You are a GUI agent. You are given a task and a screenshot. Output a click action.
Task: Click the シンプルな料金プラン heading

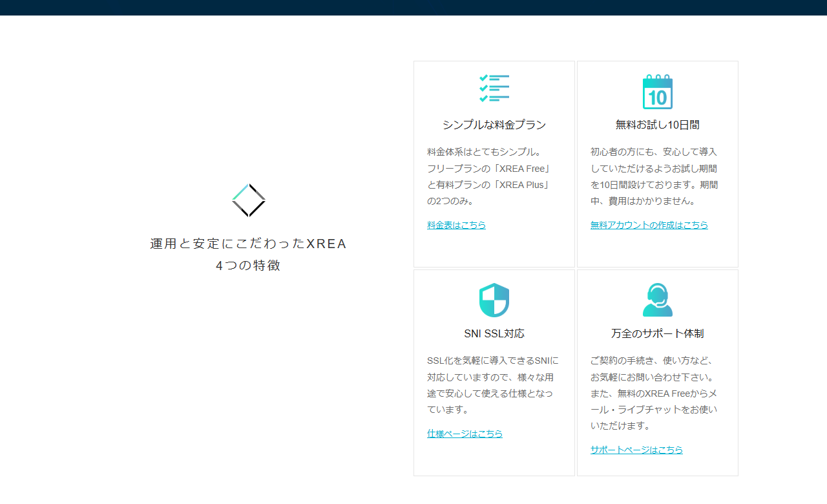click(494, 125)
